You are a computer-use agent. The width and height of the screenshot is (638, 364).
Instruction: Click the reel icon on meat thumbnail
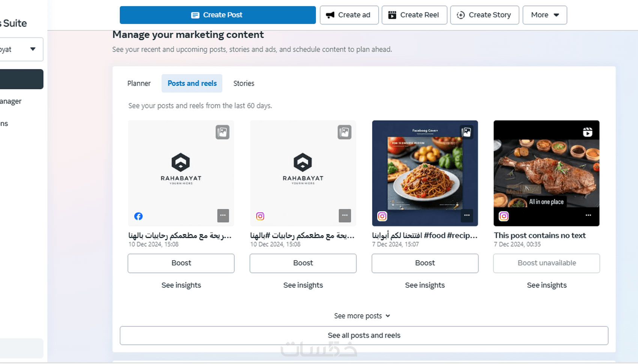click(587, 132)
